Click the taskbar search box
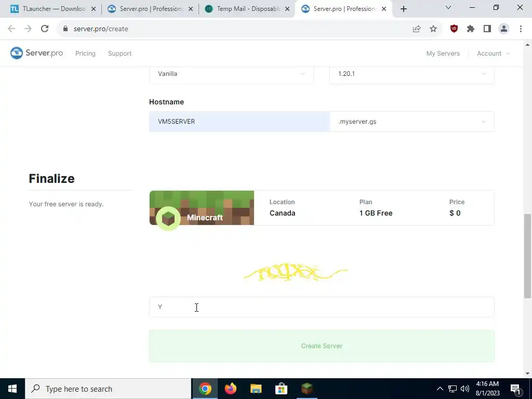Screen dimensions: 532x399 (108, 389)
